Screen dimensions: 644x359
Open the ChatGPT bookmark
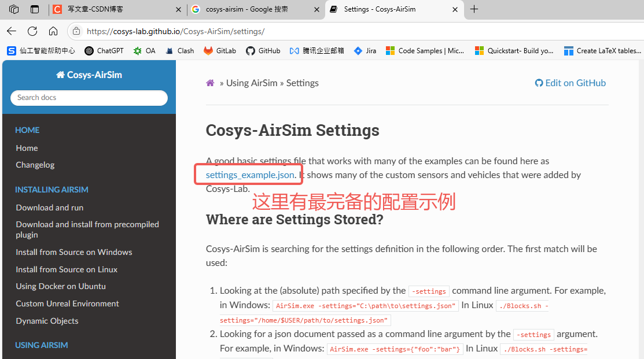click(x=104, y=51)
